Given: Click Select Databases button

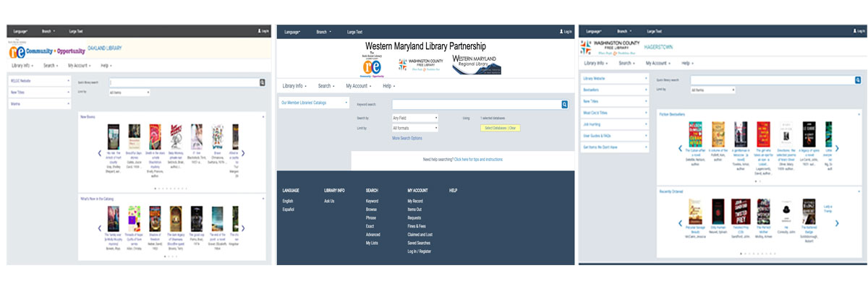Looking at the screenshot, I should [x=500, y=128].
